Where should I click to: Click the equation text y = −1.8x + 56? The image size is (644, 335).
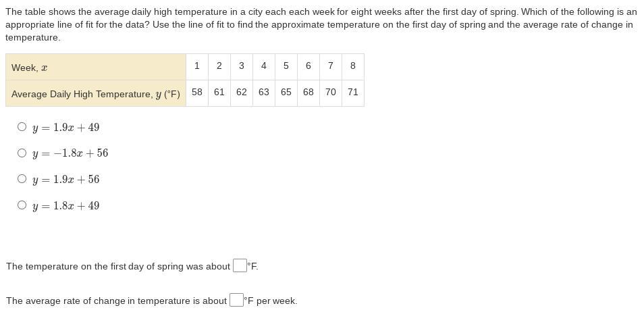[70, 153]
